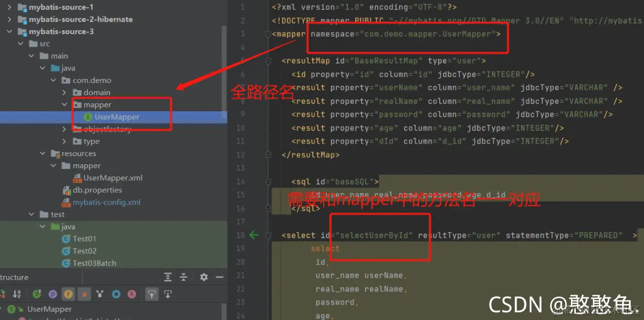Click the Test01 class icon
The height and width of the screenshot is (320, 644).
tap(66, 239)
